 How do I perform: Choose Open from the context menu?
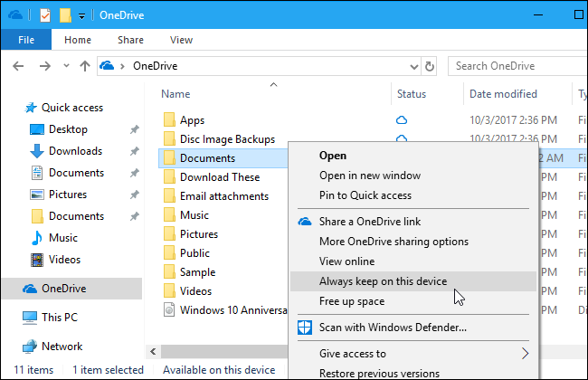pyautogui.click(x=333, y=156)
